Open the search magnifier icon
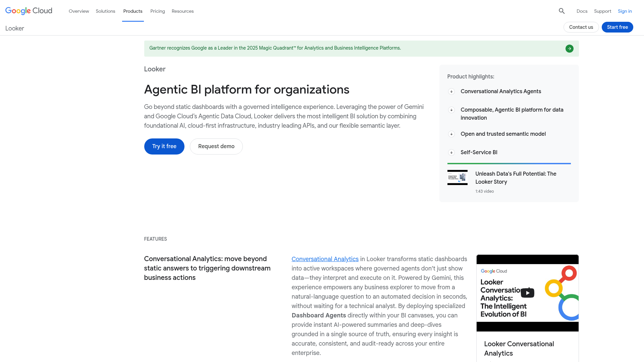This screenshot has width=644, height=362. click(562, 11)
